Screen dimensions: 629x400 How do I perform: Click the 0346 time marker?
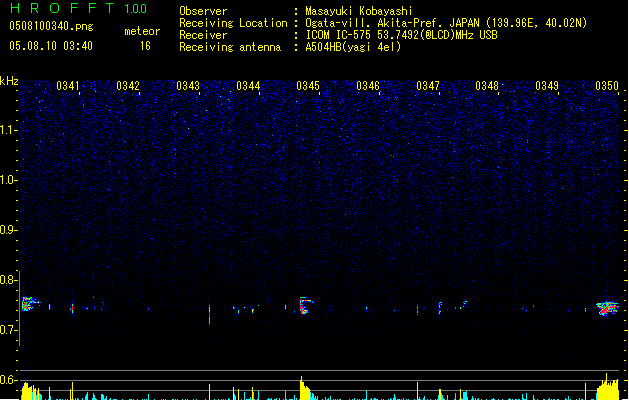tap(368, 86)
